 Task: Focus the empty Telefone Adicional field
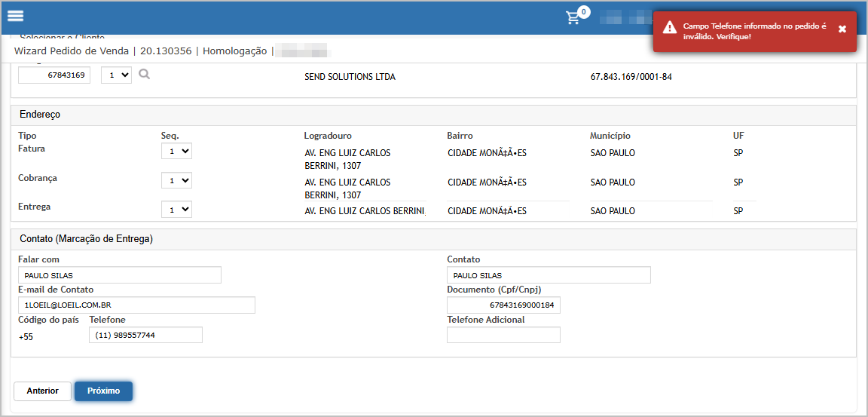click(x=503, y=335)
